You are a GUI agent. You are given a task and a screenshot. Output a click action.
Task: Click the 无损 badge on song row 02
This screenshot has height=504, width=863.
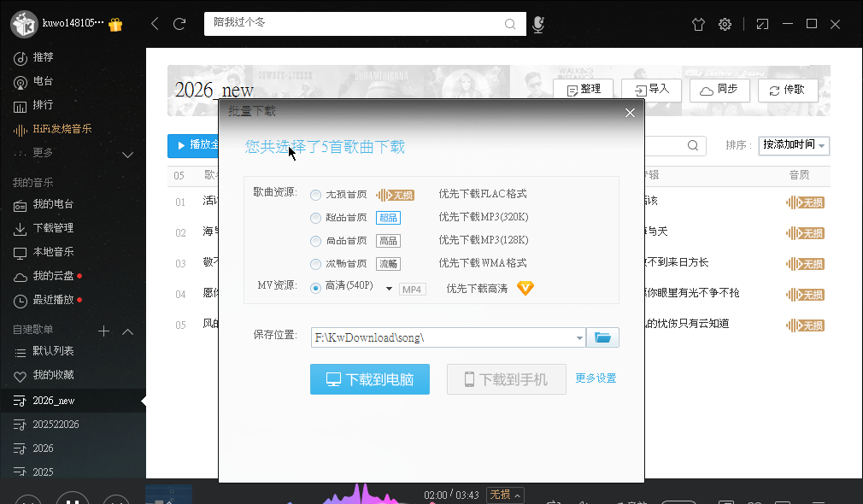[x=805, y=233]
